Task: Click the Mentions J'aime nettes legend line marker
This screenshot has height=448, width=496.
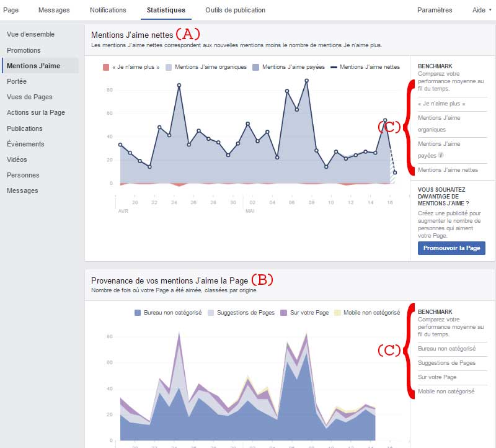Action: point(334,67)
